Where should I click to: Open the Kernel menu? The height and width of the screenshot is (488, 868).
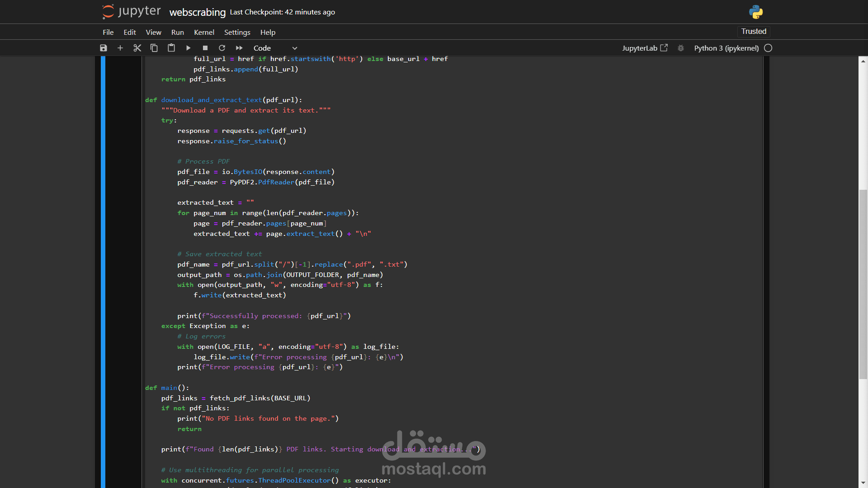(204, 32)
